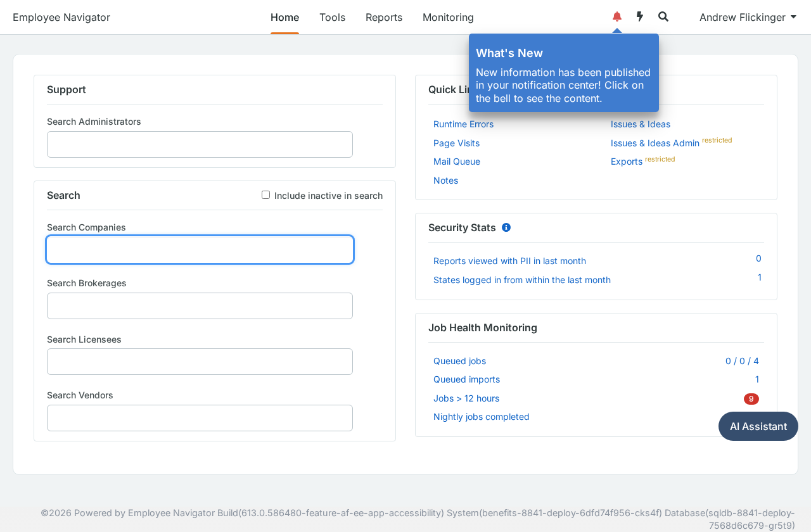Focus the Search Brokerages input field

click(200, 306)
